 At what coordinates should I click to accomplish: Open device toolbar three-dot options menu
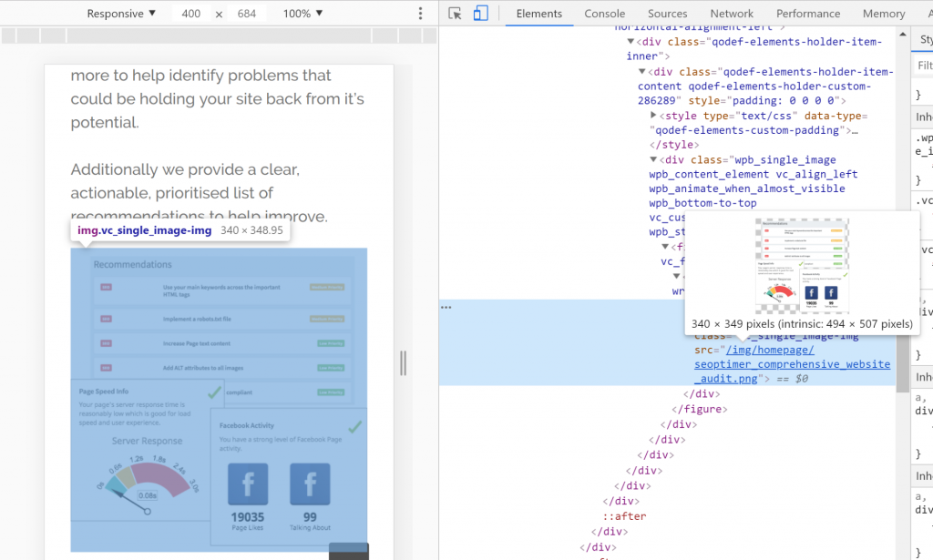coord(420,14)
